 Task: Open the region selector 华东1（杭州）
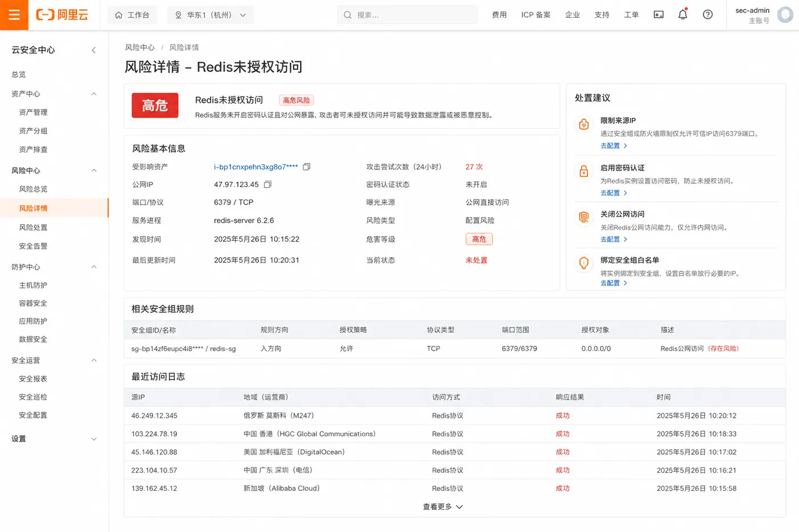point(210,15)
